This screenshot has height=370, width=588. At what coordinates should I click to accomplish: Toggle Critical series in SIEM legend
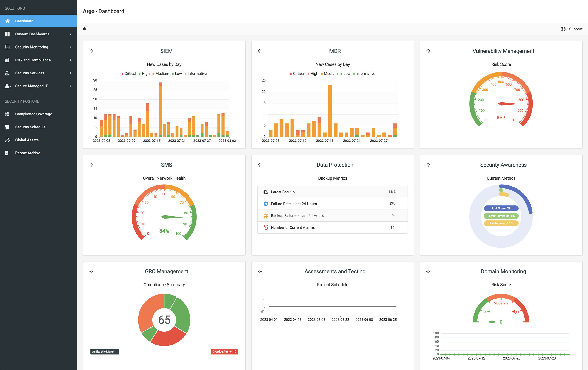(129, 74)
